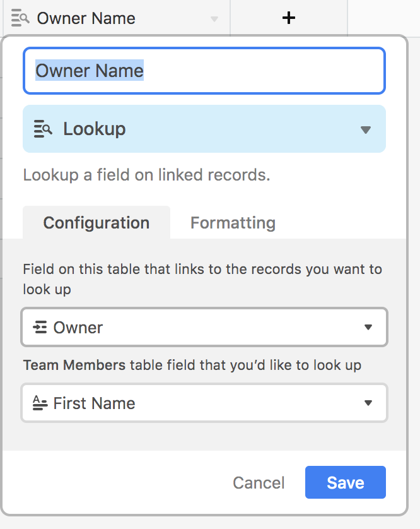Click the Owner label in the linked field selector
The height and width of the screenshot is (529, 420).
tap(78, 328)
